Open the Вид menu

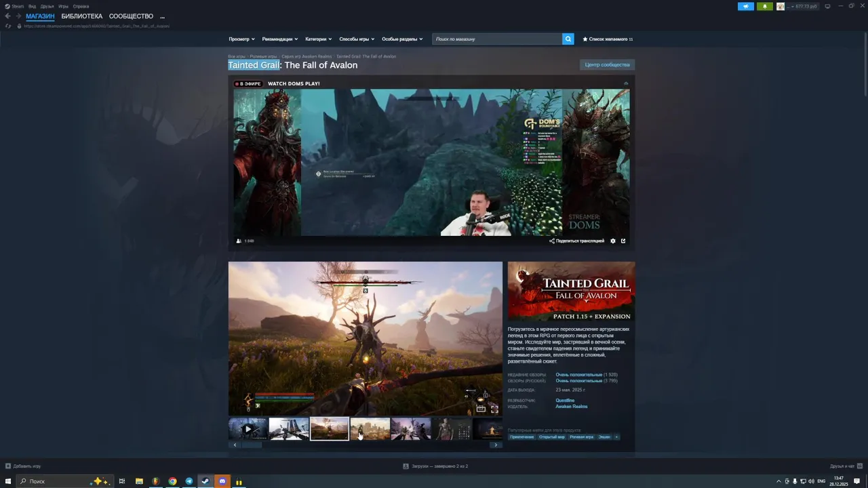pos(32,6)
